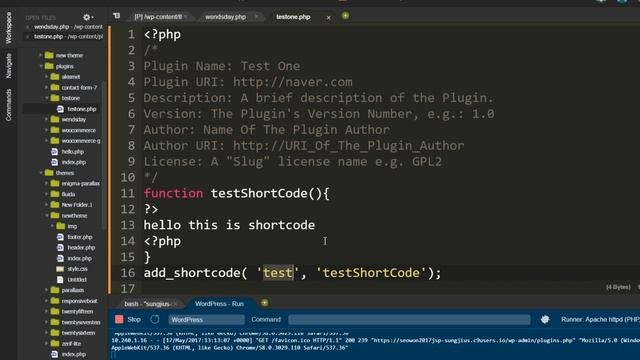Expand the contact-form-7 folder

tap(47, 87)
